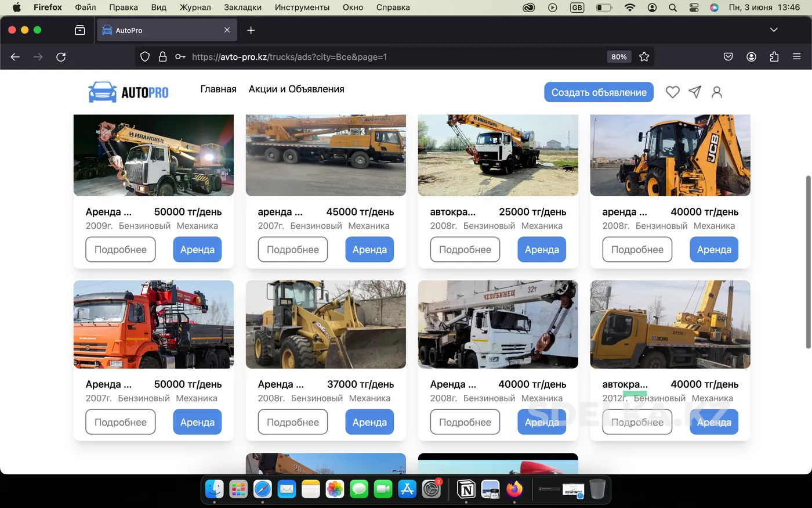Open the Firefox hamburger application menu
This screenshot has height=508, width=812.
click(x=797, y=57)
